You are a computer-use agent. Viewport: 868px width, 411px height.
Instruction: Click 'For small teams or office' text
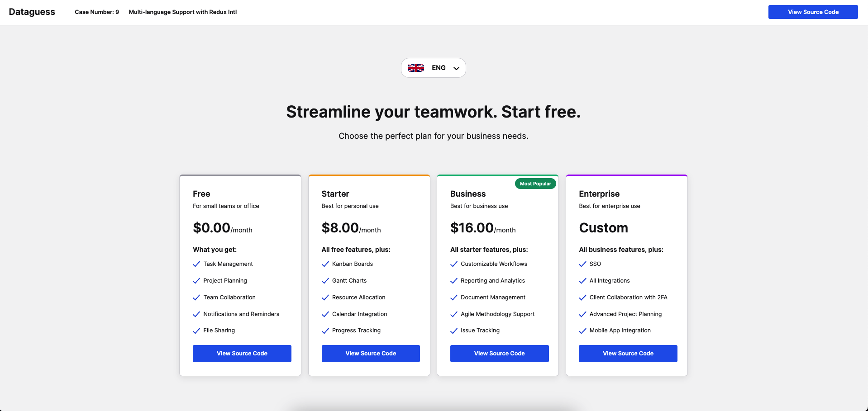tap(226, 206)
